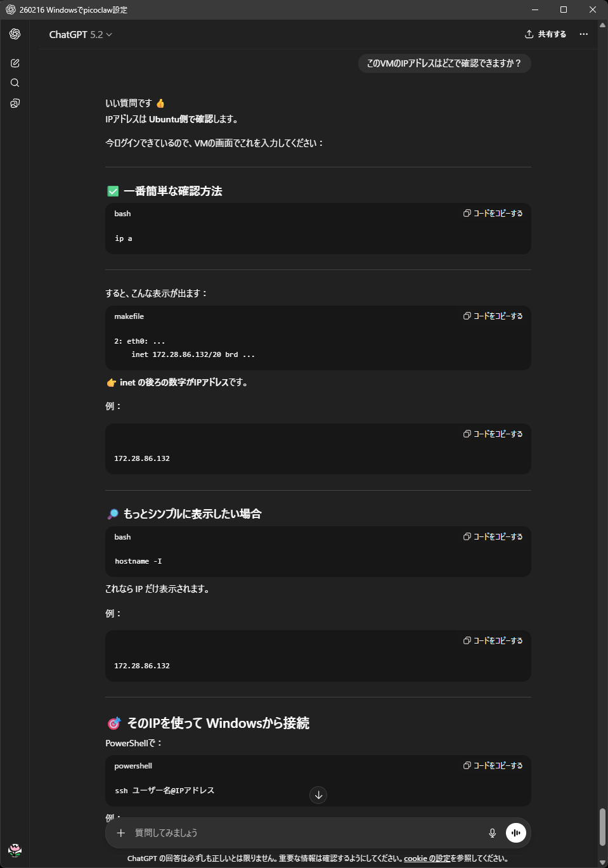Click the scrollbar up arrow
The width and height of the screenshot is (608, 868).
point(602,25)
